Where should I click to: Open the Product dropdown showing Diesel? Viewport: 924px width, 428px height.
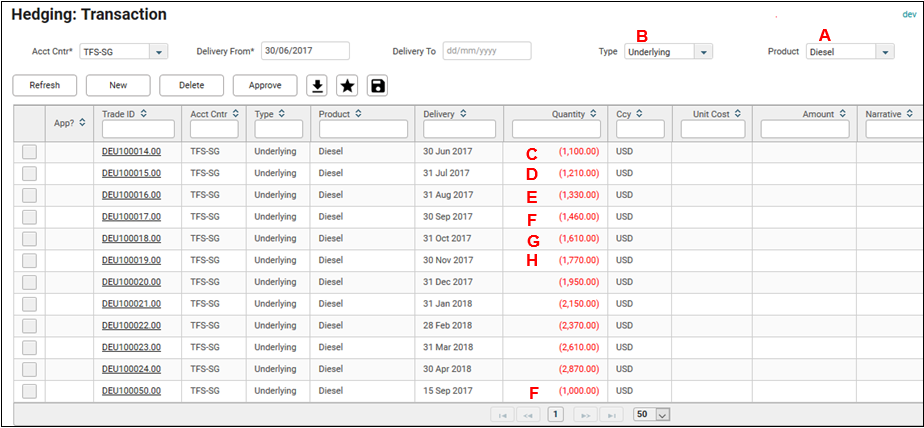coord(884,52)
